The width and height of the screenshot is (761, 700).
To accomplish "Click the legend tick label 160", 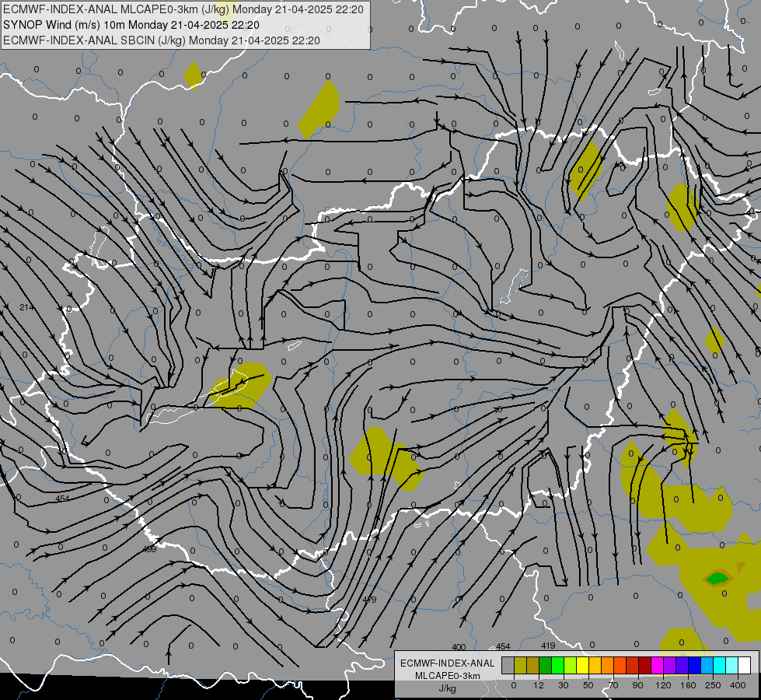I will 688,685.
